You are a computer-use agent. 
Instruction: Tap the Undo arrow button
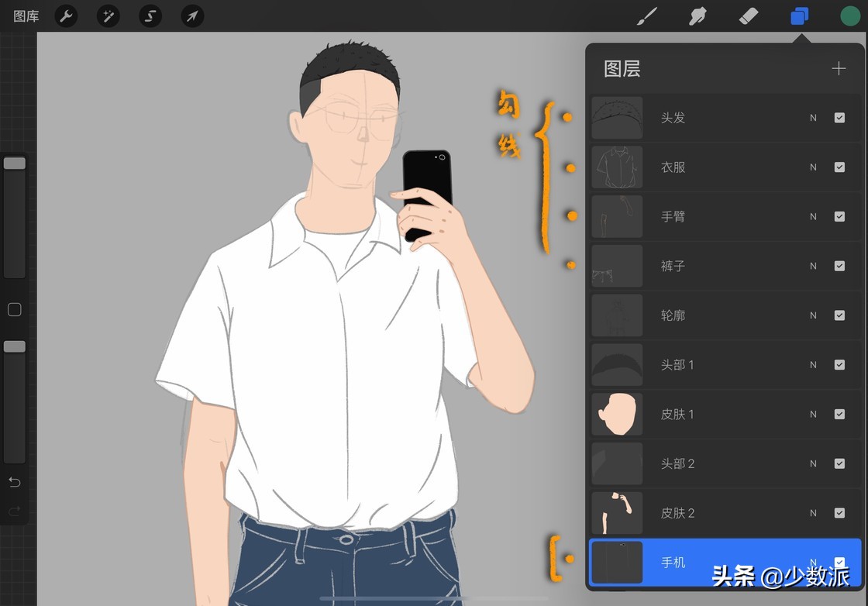[14, 481]
